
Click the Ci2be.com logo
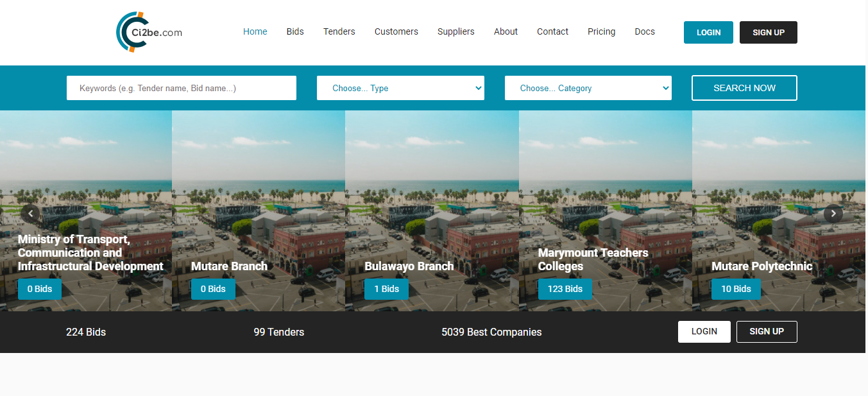click(149, 32)
